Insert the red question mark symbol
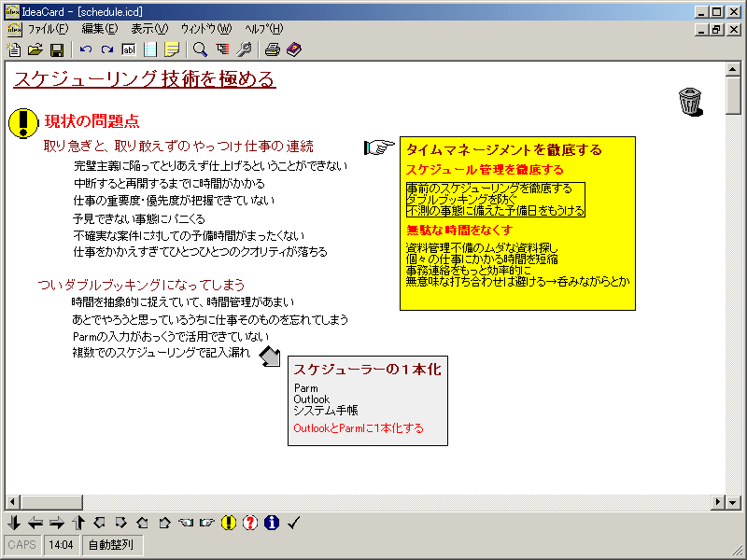This screenshot has width=747, height=560. pyautogui.click(x=250, y=523)
